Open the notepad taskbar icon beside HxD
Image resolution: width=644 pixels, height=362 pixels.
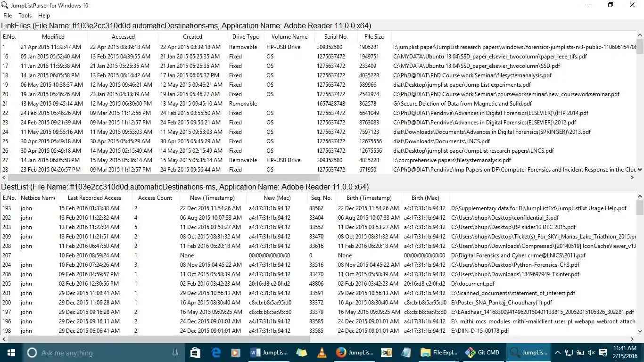[406, 353]
